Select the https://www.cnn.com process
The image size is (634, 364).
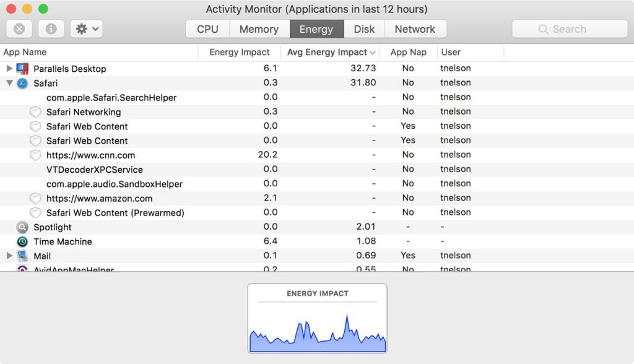[317, 155]
